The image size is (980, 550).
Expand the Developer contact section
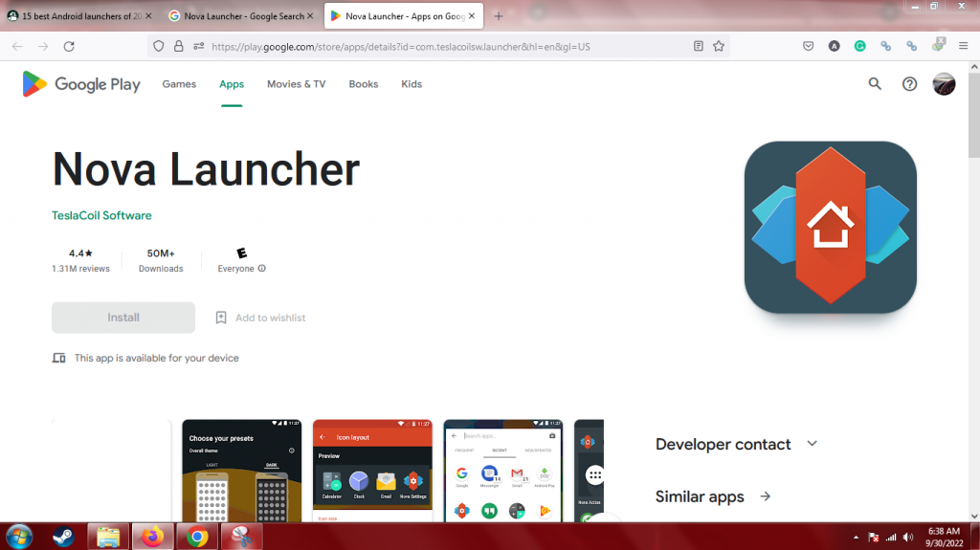812,444
